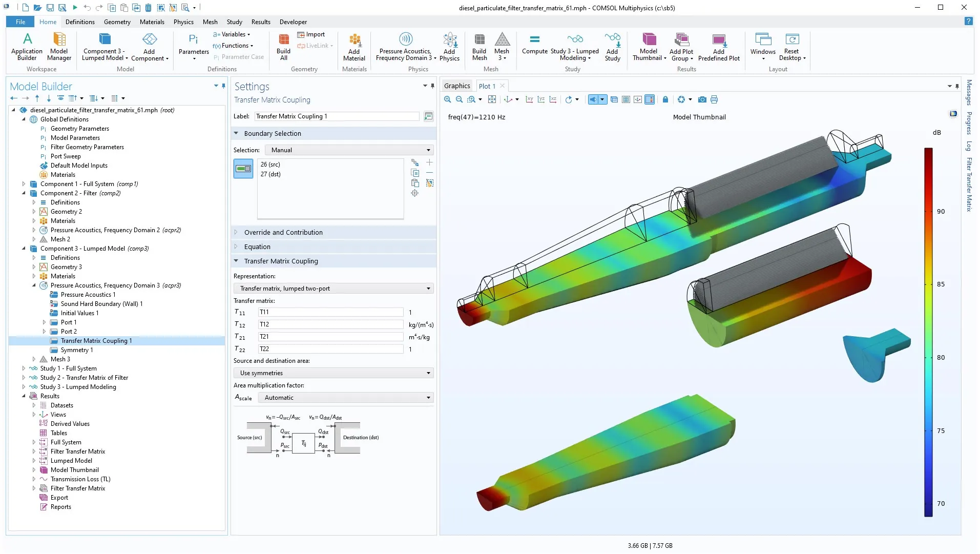Toggle the scene lock icon in Graphics
This screenshot has width=980, height=554.
pos(665,99)
